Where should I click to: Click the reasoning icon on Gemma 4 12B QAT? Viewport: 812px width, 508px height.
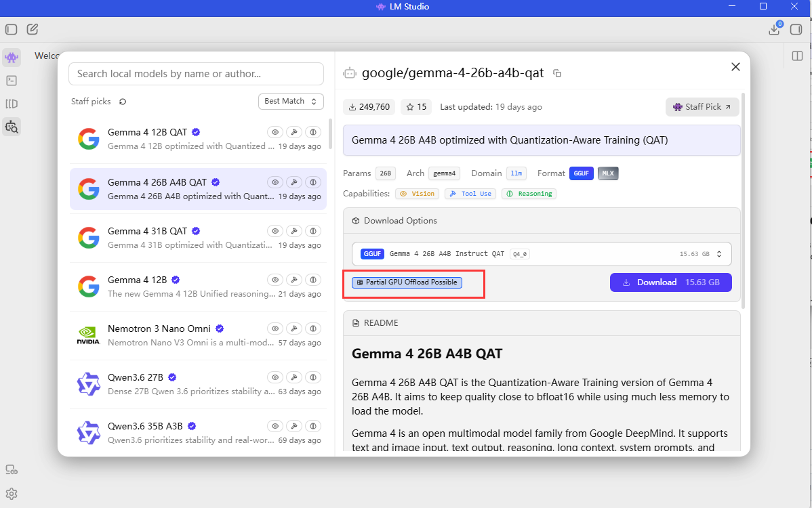point(313,132)
